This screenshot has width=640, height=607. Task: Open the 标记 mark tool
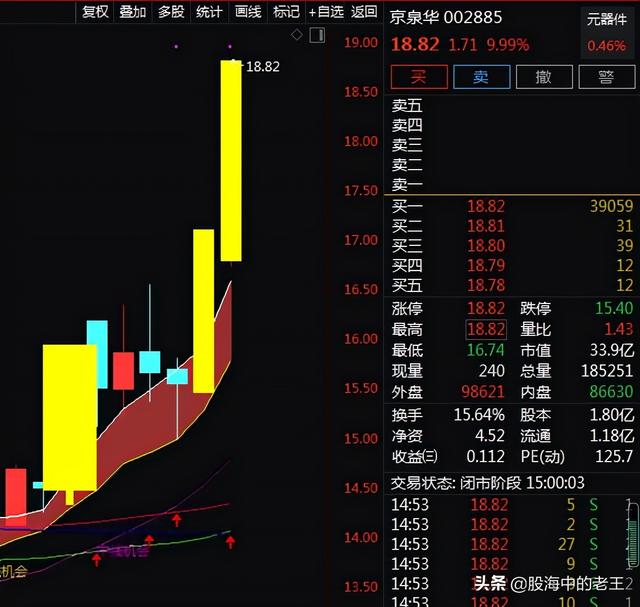286,12
